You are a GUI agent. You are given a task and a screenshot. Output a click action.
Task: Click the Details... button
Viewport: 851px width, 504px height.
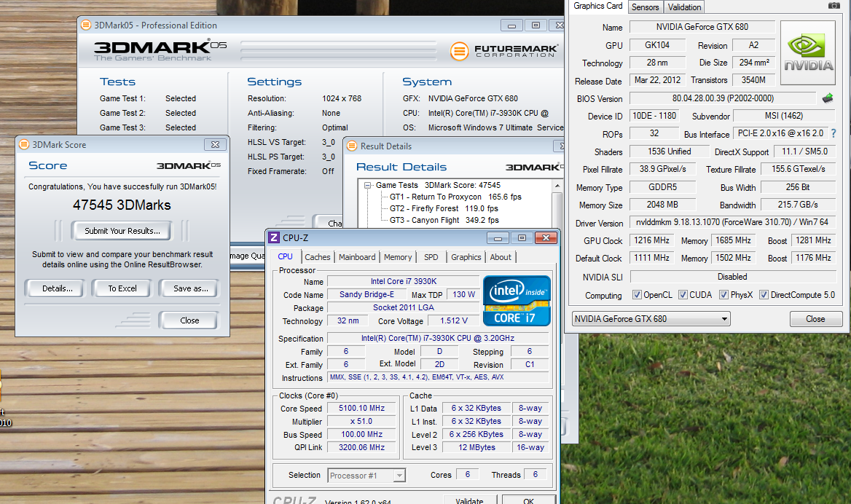pos(57,288)
